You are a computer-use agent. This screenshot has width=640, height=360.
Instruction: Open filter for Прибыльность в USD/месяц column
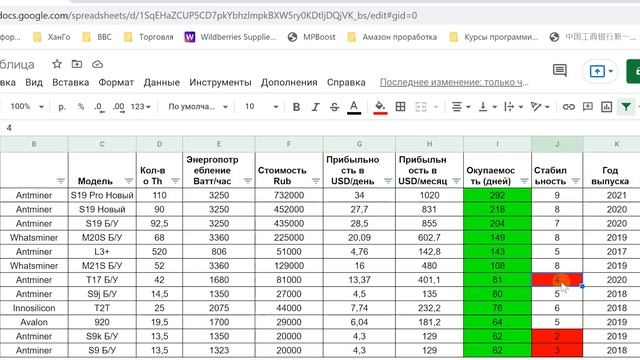(456, 180)
